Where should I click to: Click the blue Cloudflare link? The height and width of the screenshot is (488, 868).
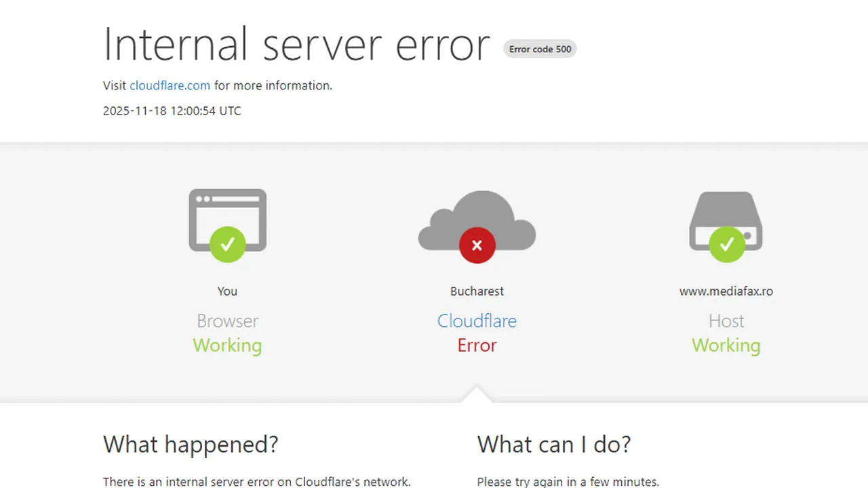click(x=477, y=321)
